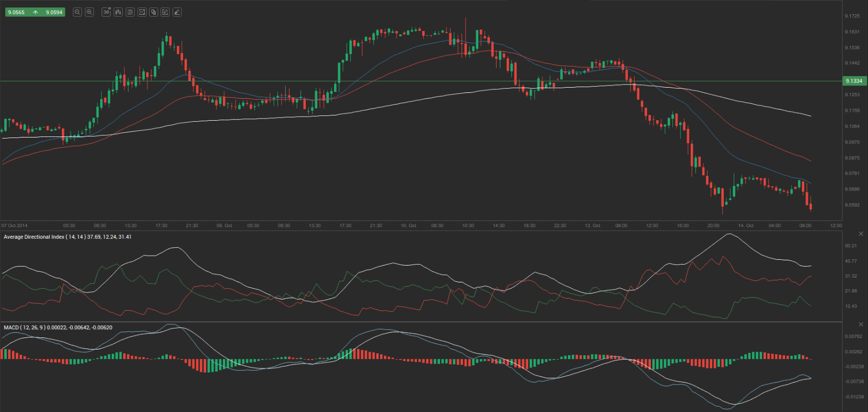The height and width of the screenshot is (412, 868).
Task: Click the 10. Oct date on time axis
Action: 408,226
